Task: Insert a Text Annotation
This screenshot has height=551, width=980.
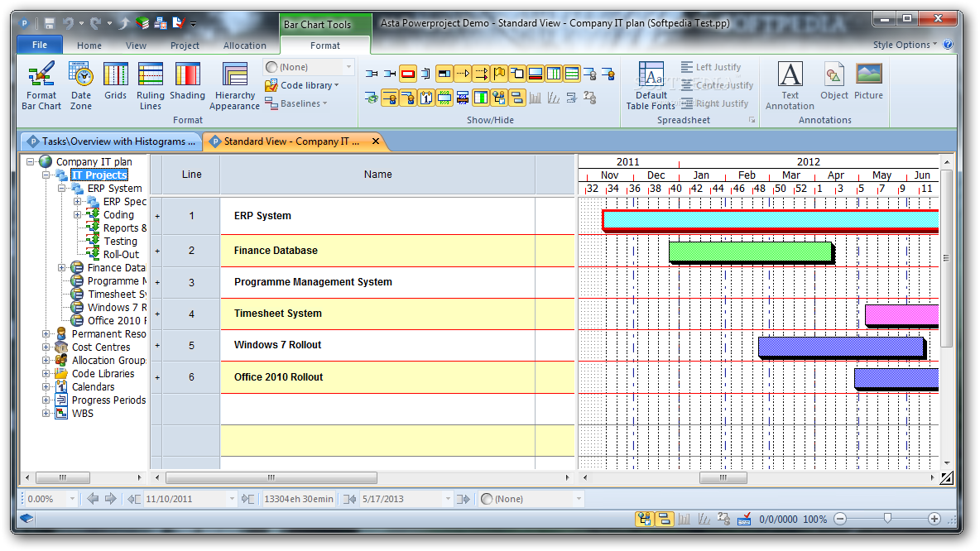Action: 790,85
